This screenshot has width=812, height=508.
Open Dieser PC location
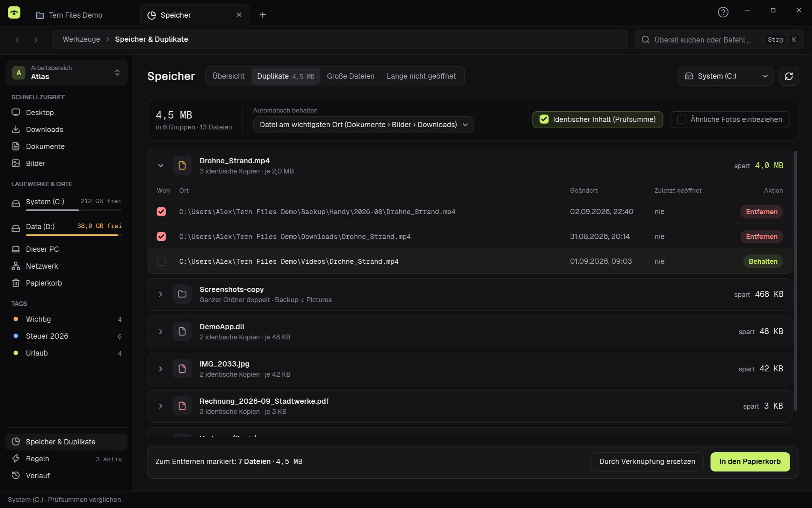66,249
